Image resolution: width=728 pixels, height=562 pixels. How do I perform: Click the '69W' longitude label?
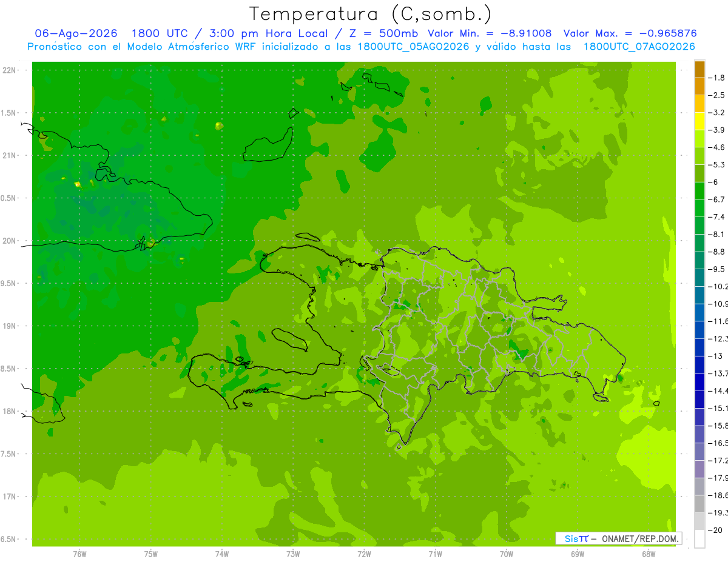578,554
